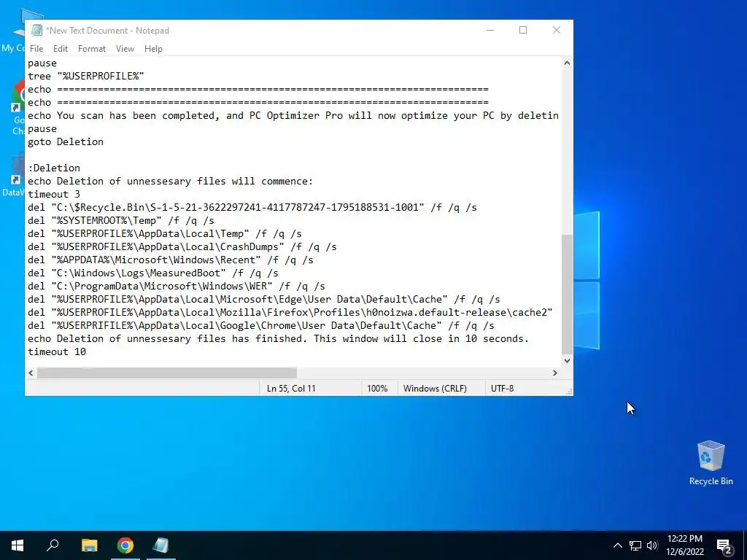Click the vertical scrollbar thumb
Image resolution: width=747 pixels, height=560 pixels.
click(x=567, y=294)
